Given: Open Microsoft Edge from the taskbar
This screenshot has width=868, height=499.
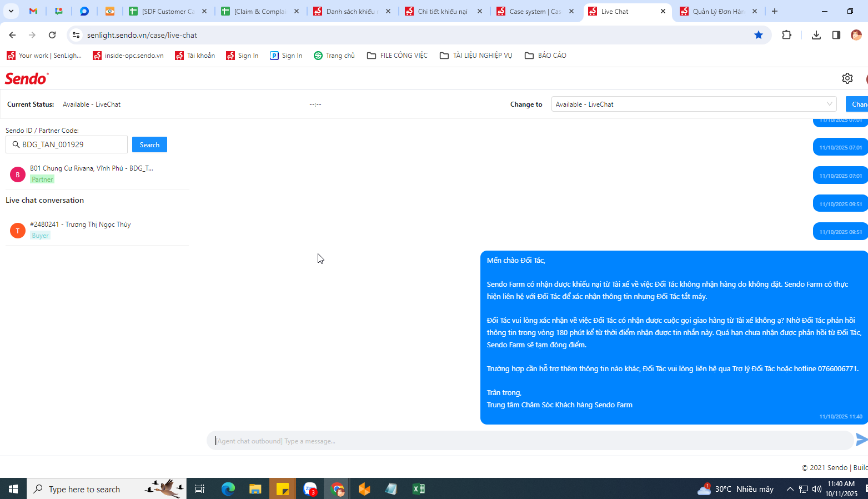Looking at the screenshot, I should point(228,489).
